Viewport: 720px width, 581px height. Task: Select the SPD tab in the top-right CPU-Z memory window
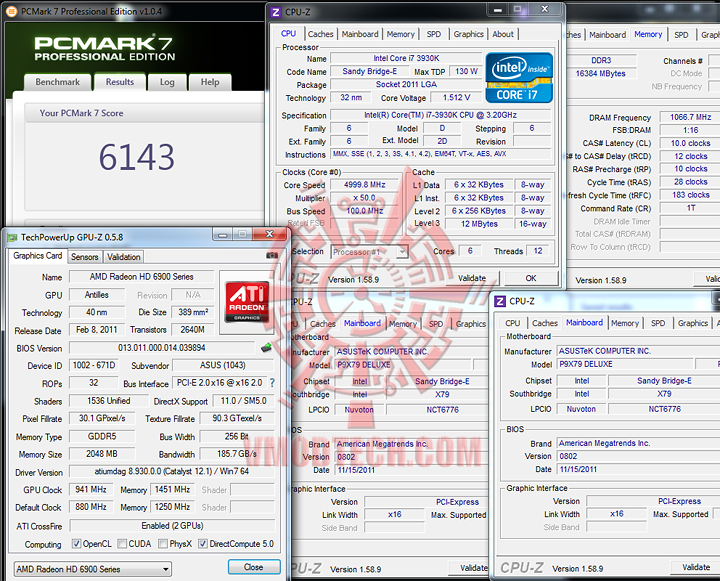click(x=681, y=35)
